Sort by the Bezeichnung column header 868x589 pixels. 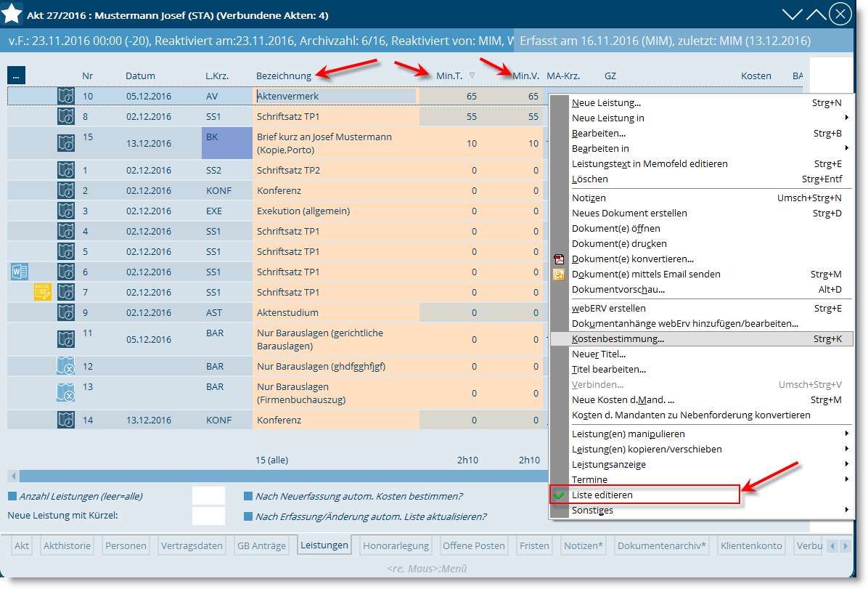284,76
